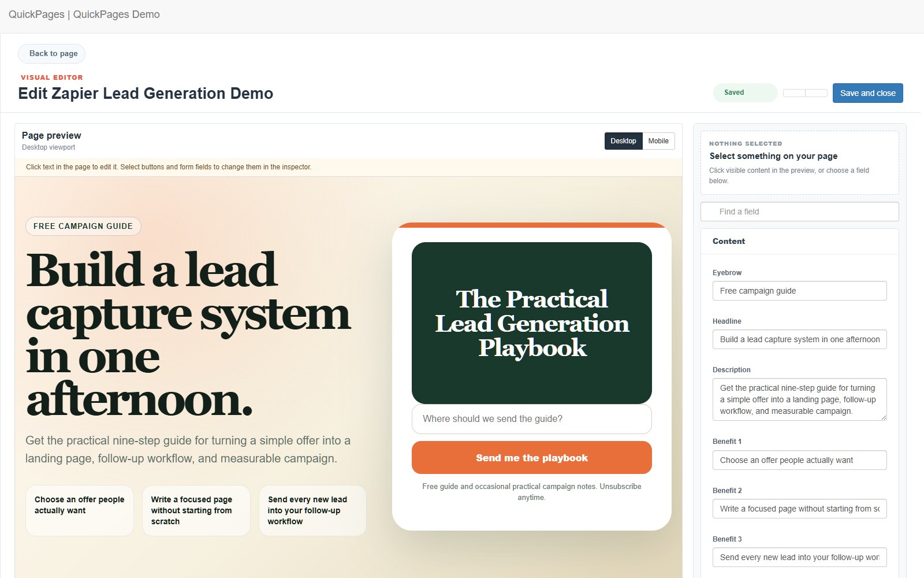Select the 'Get the practical nine-step guide' paragraph
924x578 pixels.
click(x=188, y=449)
